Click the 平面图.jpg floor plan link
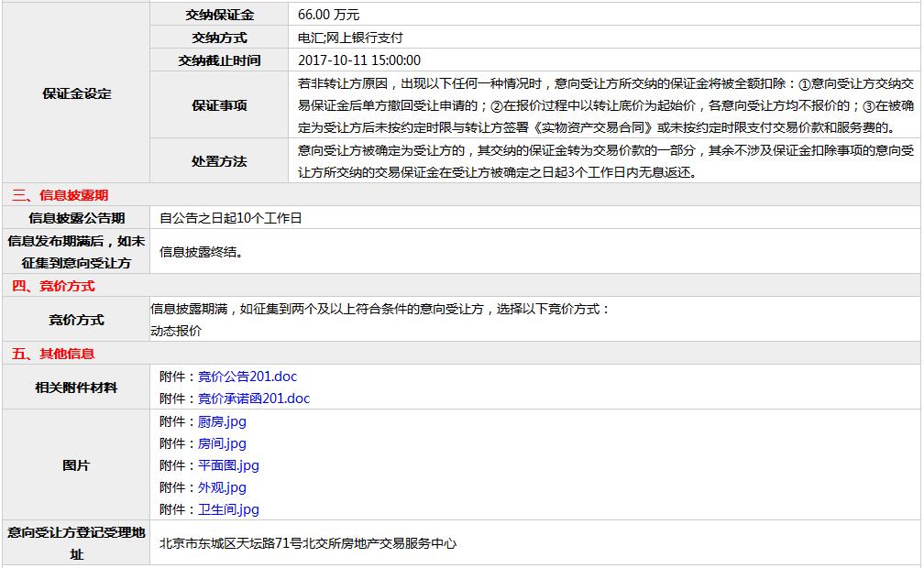Screen dimensions: 924x568 pyautogui.click(x=228, y=465)
